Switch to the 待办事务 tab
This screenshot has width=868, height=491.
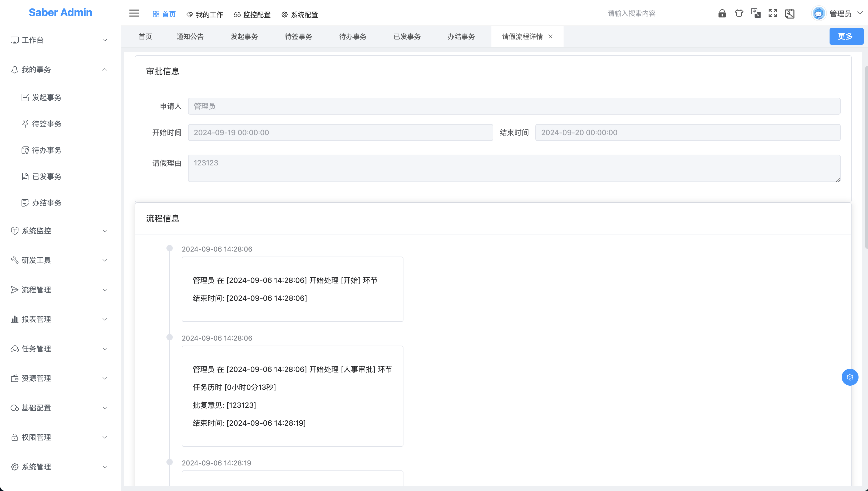pos(353,36)
